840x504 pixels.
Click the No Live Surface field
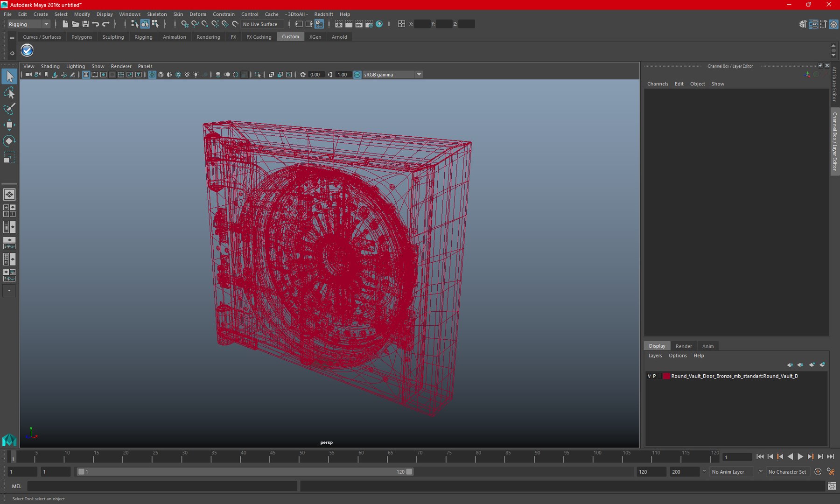tap(262, 24)
